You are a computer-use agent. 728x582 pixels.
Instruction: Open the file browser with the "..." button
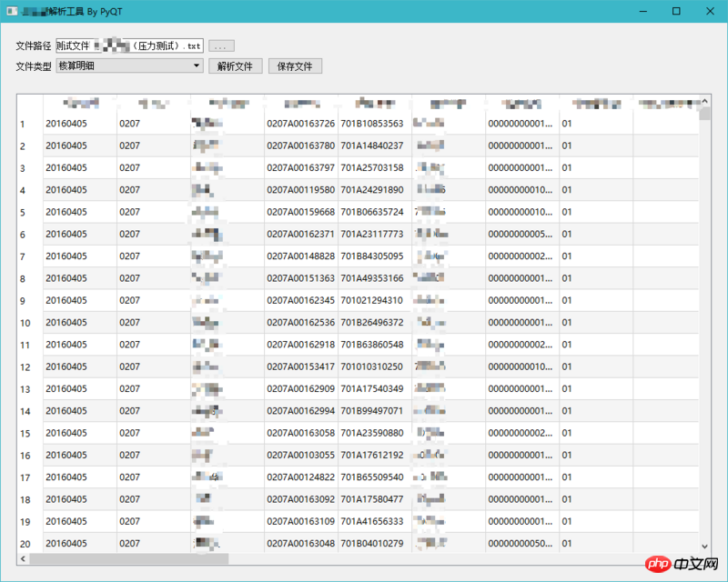tap(221, 46)
